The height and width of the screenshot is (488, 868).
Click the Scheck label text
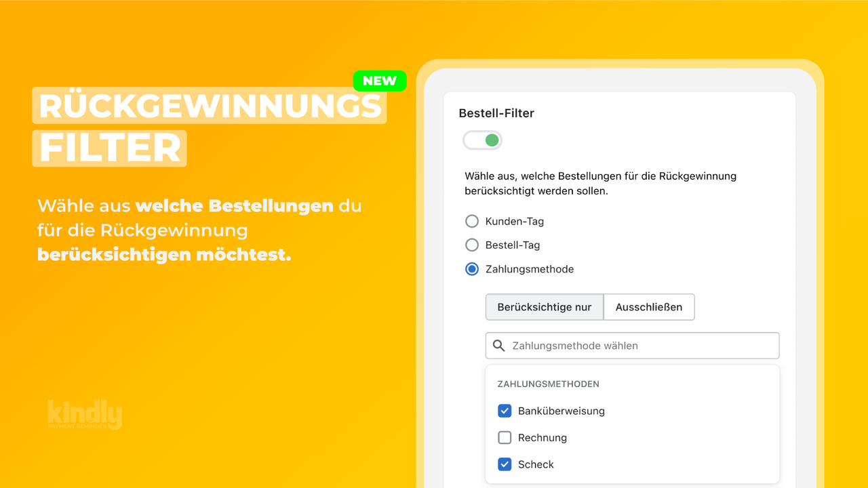[536, 464]
